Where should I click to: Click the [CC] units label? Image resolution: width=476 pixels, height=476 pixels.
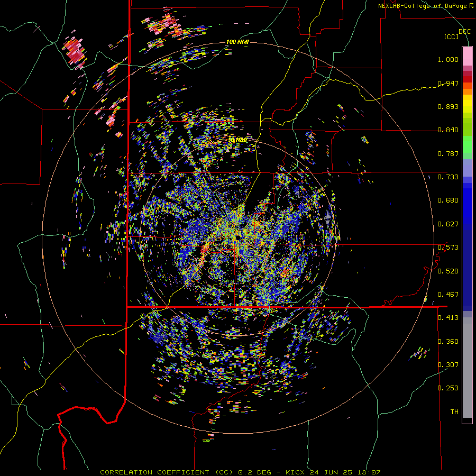(x=451, y=36)
